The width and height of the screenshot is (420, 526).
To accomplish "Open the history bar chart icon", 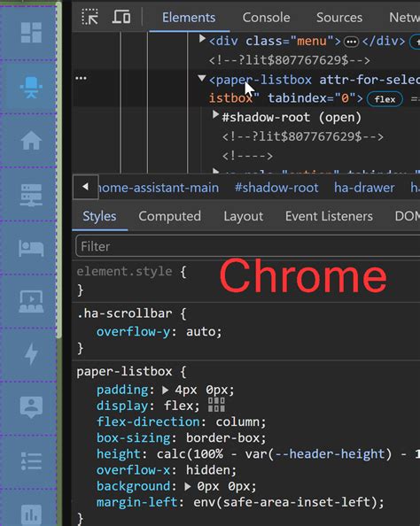I will (x=31, y=514).
